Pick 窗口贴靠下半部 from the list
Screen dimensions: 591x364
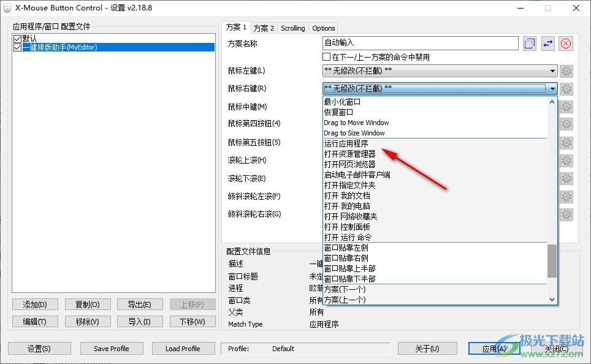pos(435,279)
